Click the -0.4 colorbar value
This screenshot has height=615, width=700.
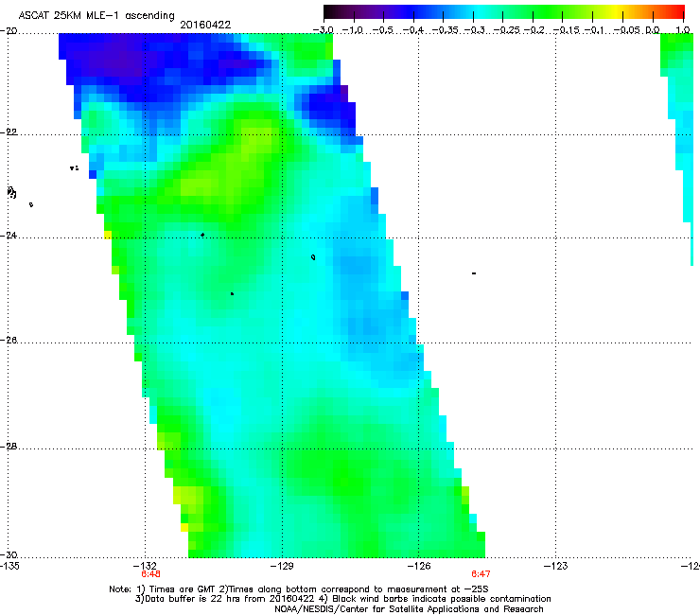(x=413, y=30)
